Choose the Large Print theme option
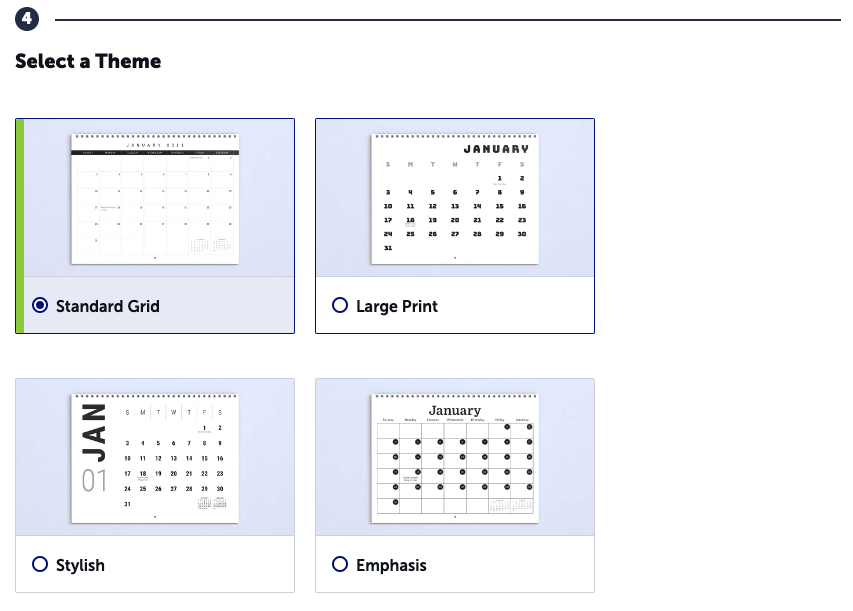The image size is (853, 611). [340, 306]
